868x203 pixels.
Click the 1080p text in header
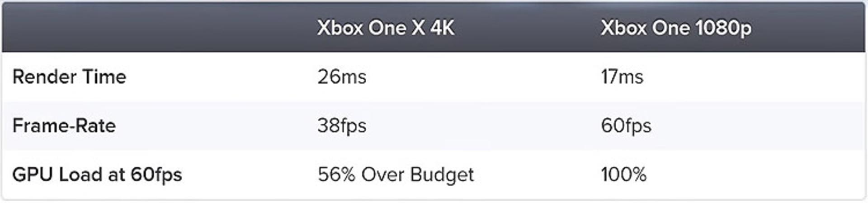pyautogui.click(x=723, y=29)
